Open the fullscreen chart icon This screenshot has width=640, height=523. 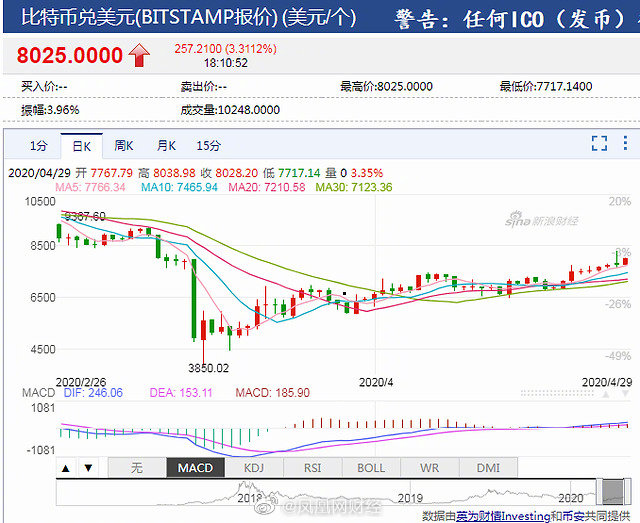click(599, 143)
